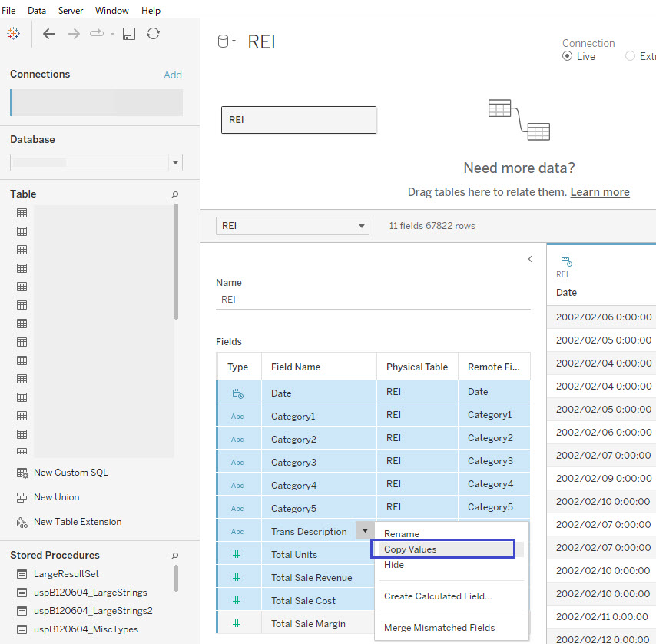Select the uspB120604_LargeStrings2 stored procedure
656x644 pixels.
pyautogui.click(x=93, y=611)
